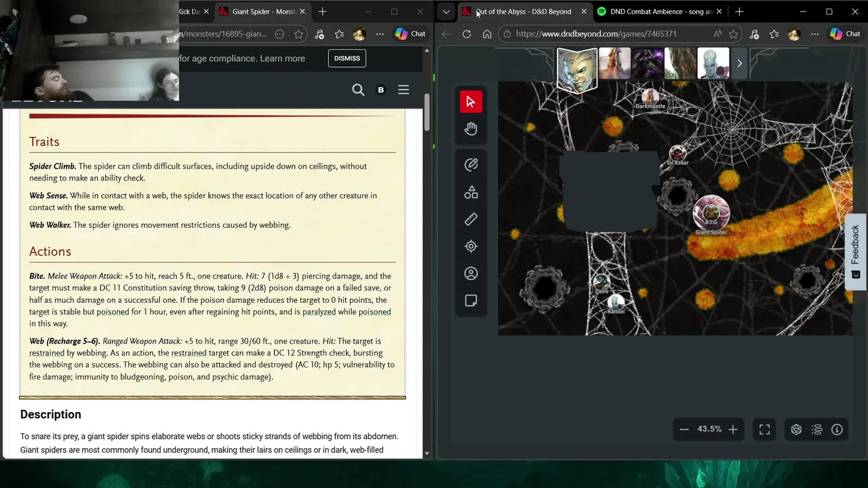Go to home in right browser window
The height and width of the screenshot is (488, 868).
487,34
